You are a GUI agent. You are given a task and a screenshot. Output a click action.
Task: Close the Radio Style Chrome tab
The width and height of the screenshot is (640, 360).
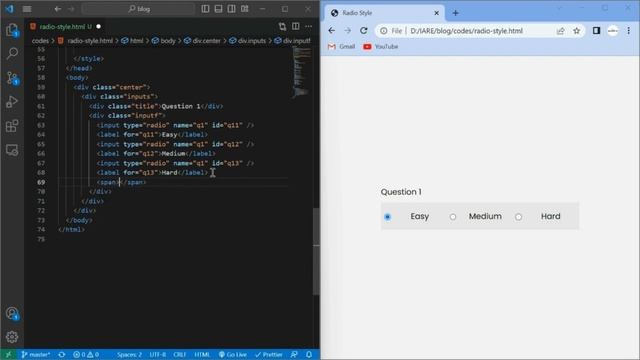[436, 13]
